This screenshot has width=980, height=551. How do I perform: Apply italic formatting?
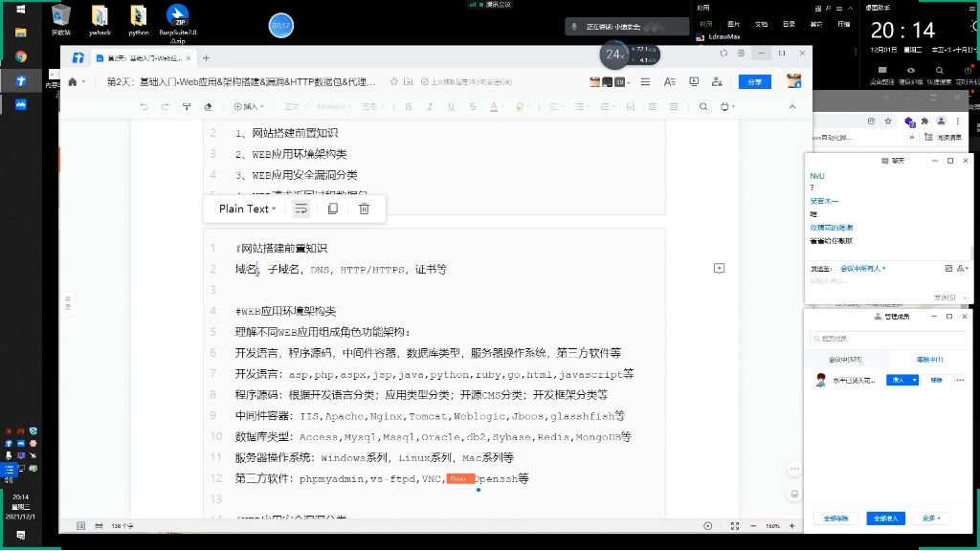tap(430, 107)
